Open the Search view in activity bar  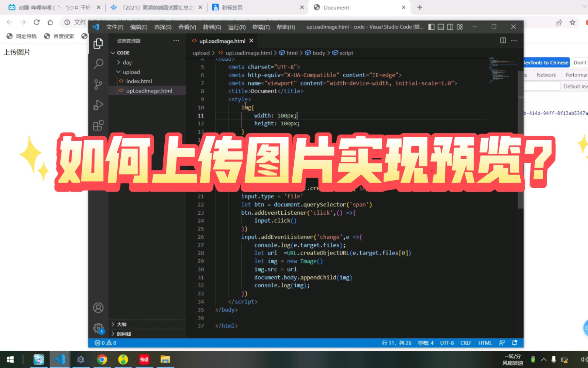click(98, 64)
